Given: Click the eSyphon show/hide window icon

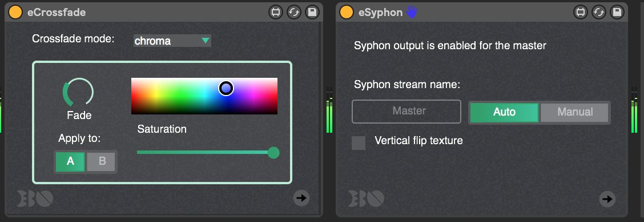Looking at the screenshot, I should click(581, 12).
